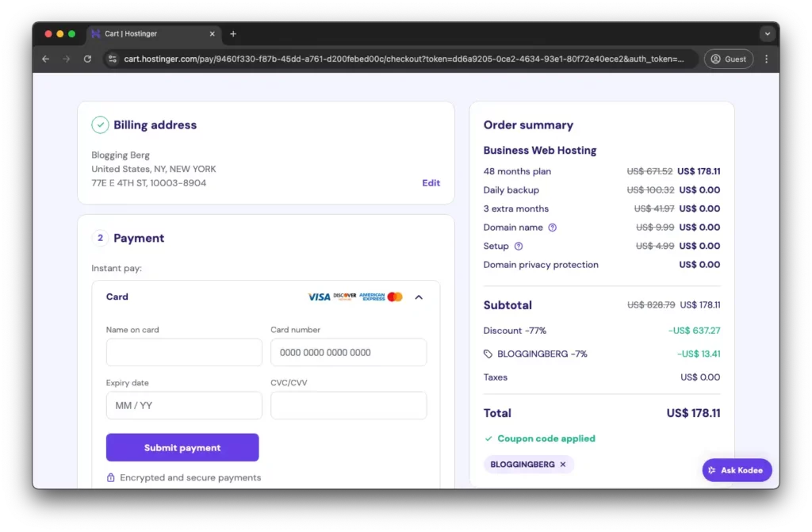Open the Domain name help tooltip
This screenshot has height=532, width=812.
553,227
